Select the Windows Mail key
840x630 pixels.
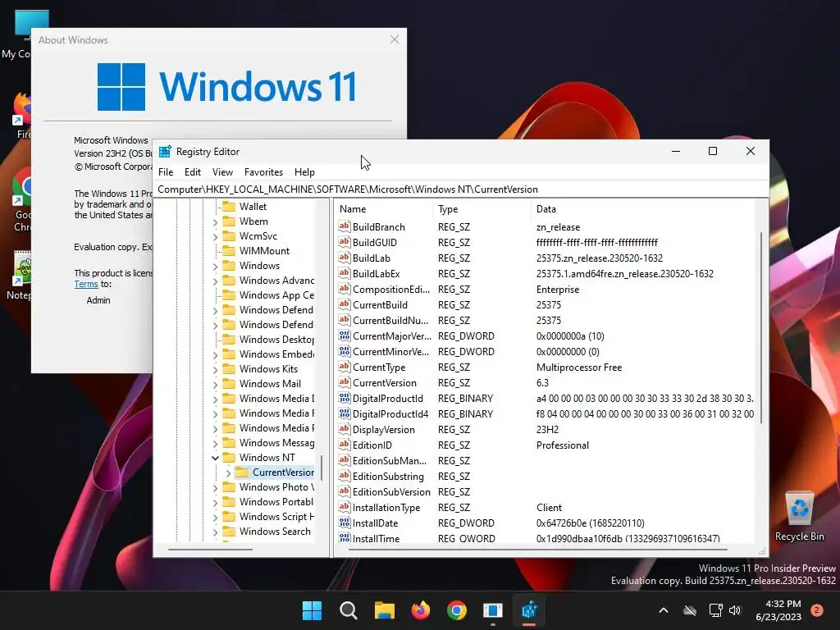270,384
